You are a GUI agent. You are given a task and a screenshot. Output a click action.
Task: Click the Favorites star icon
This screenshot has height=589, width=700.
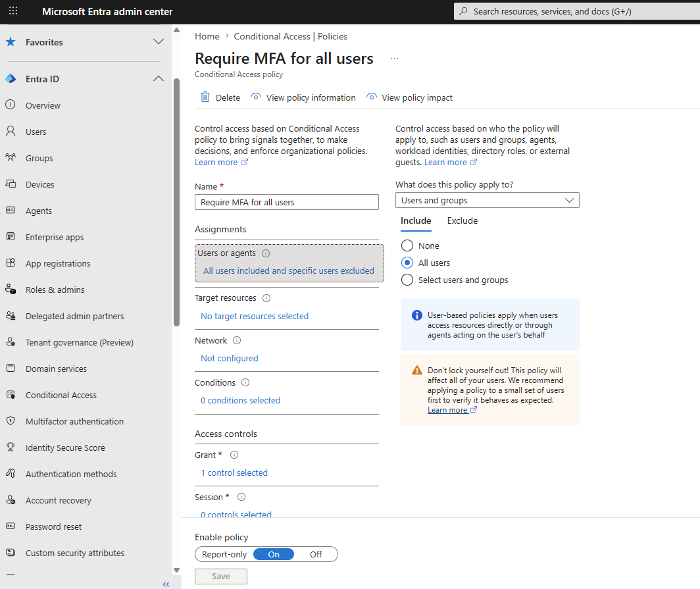11,42
